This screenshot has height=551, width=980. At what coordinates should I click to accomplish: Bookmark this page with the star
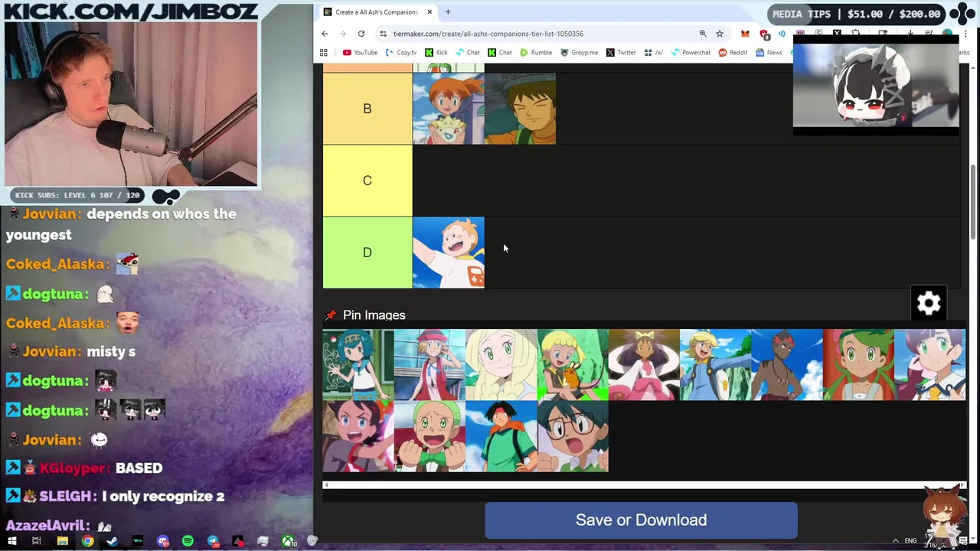720,34
